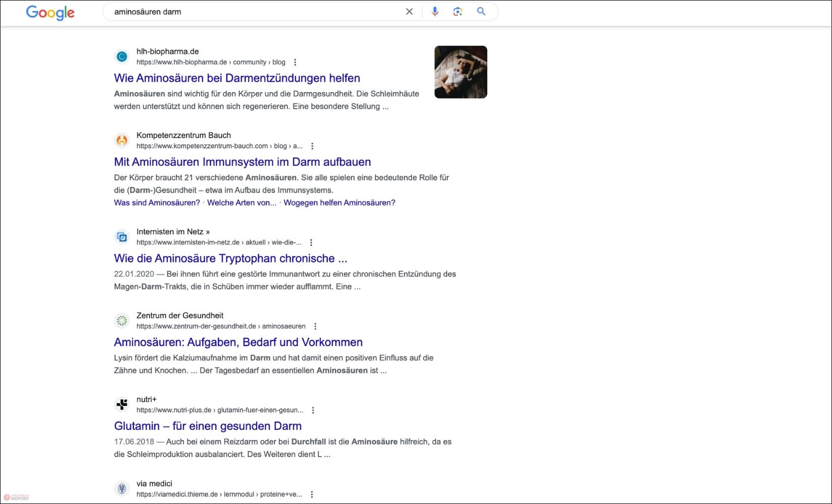Screen dimensions: 832x504
Task: Open more options for Zentrum der Gesundheit result
Action: tap(315, 327)
